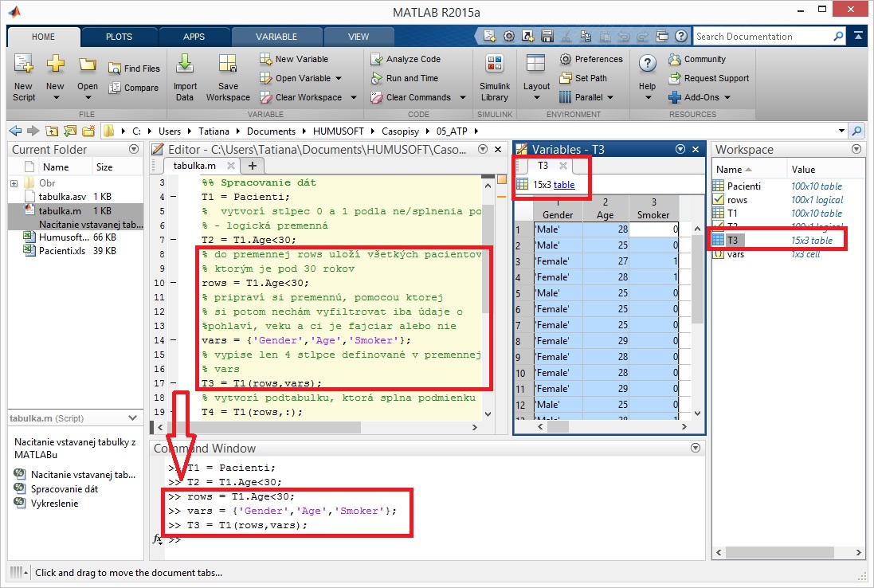The image size is (874, 588).
Task: Click the Import Data icon
Action: 185,64
